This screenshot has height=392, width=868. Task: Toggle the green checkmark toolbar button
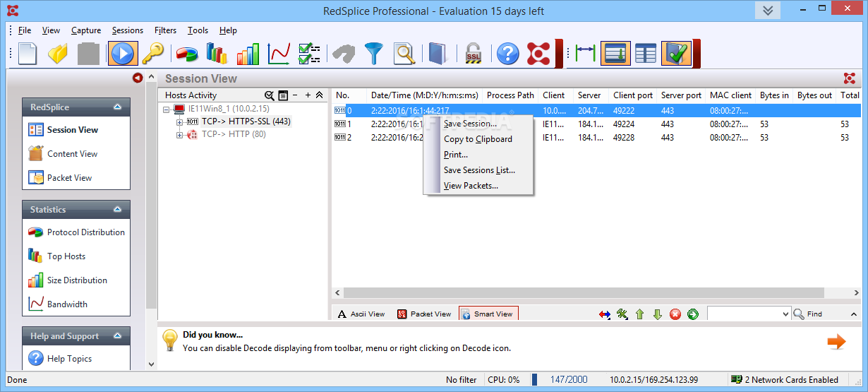pos(676,54)
